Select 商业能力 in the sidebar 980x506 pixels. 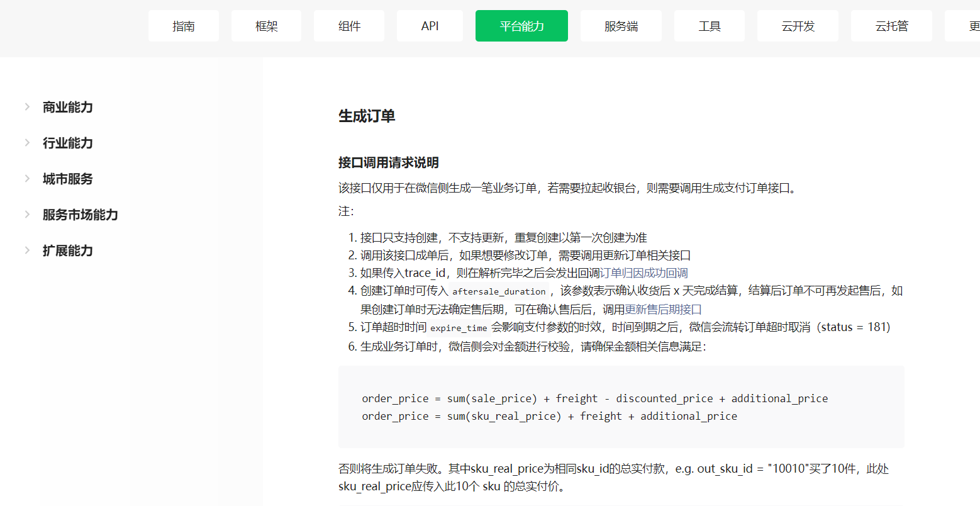(68, 107)
